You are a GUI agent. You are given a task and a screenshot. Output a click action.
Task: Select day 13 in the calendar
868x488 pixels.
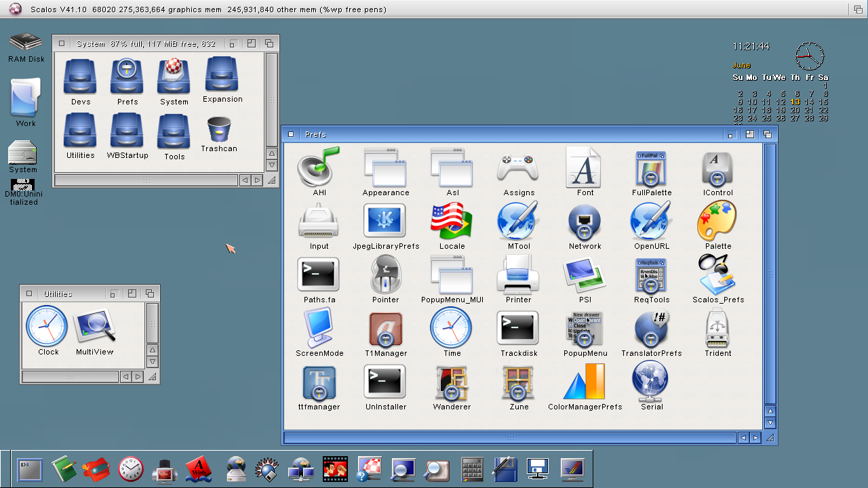795,102
